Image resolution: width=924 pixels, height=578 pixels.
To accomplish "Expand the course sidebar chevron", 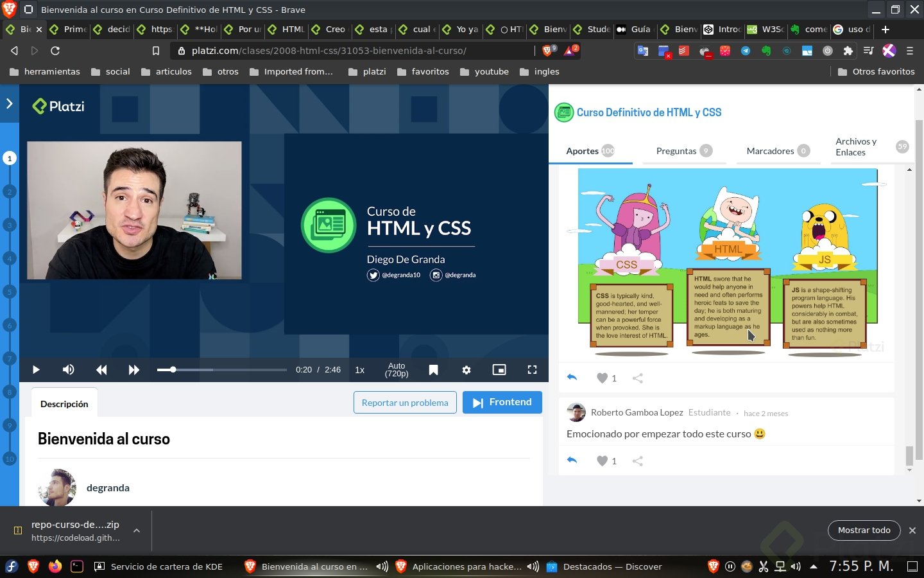I will pyautogui.click(x=9, y=103).
